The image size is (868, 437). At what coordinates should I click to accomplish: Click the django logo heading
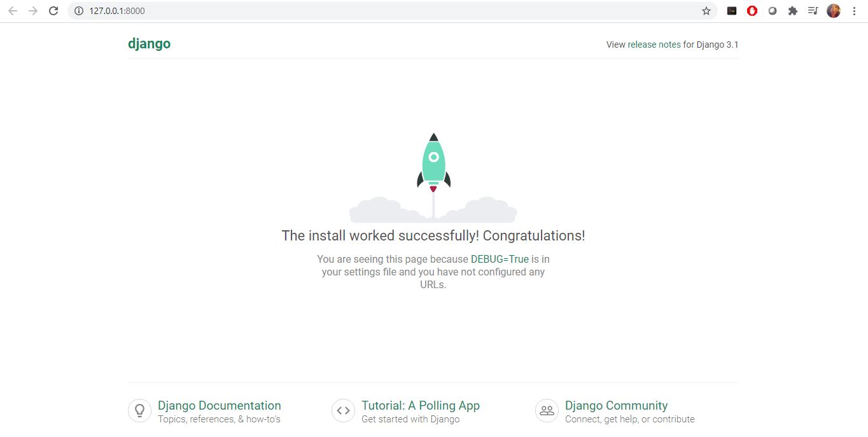[149, 44]
